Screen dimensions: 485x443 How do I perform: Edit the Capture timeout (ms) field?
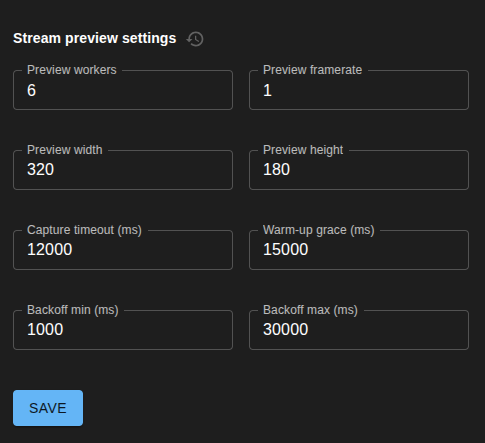pos(123,250)
